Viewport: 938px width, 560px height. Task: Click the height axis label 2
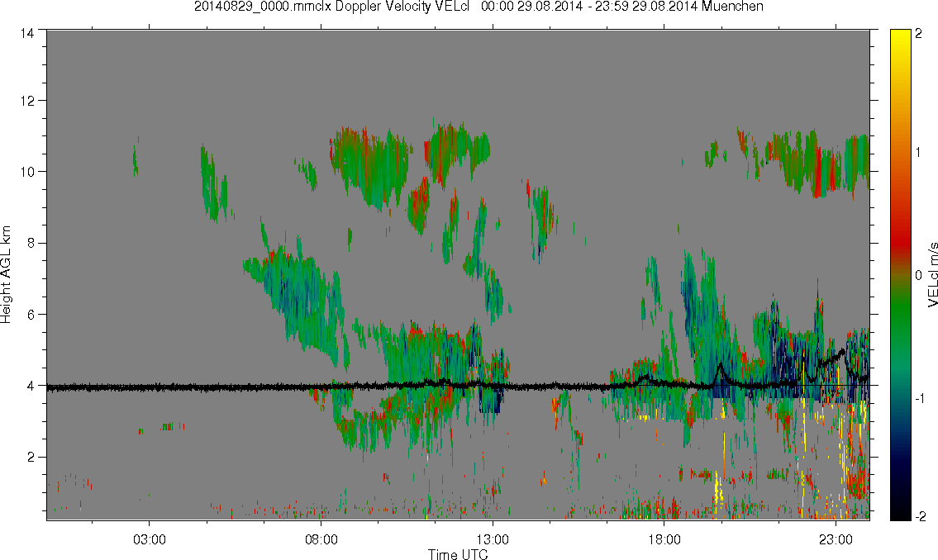[30, 458]
